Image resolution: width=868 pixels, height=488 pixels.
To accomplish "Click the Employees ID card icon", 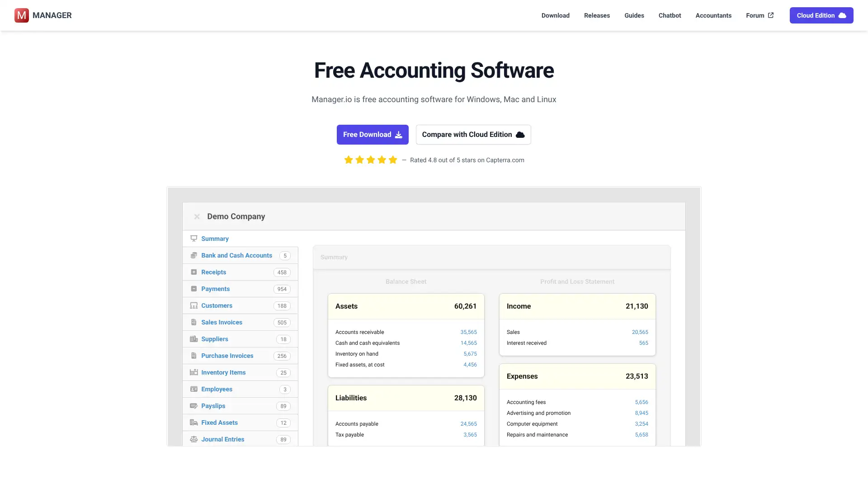I will (x=193, y=389).
